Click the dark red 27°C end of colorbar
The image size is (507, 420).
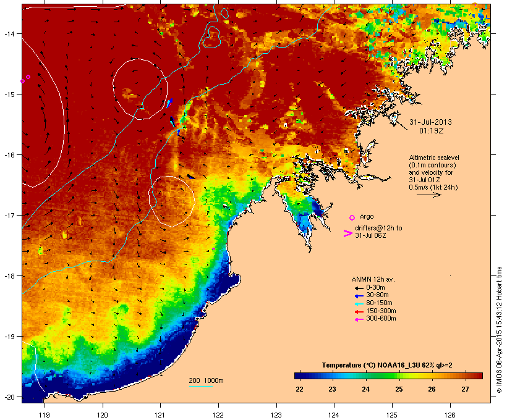coord(479,376)
